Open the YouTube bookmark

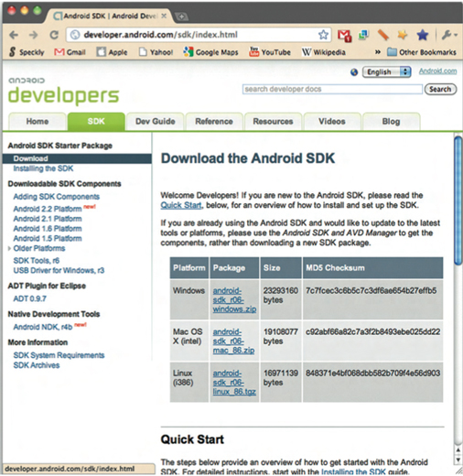(270, 52)
